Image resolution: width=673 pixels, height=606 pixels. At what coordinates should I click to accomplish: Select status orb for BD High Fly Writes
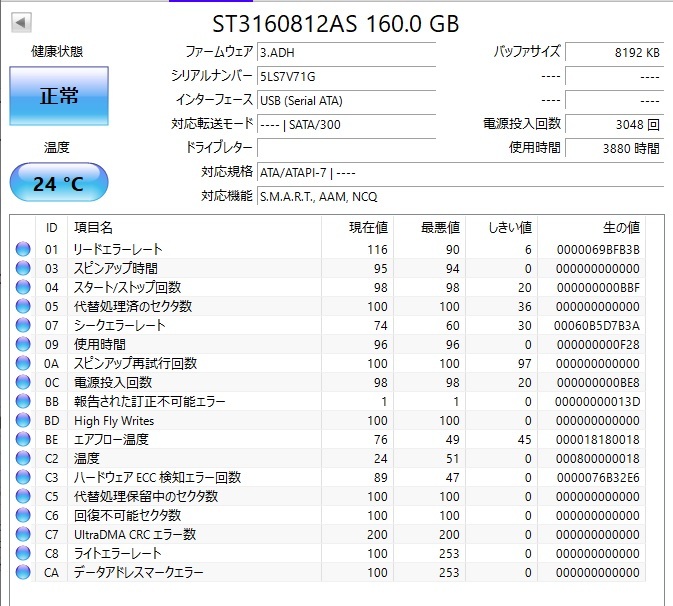point(23,420)
